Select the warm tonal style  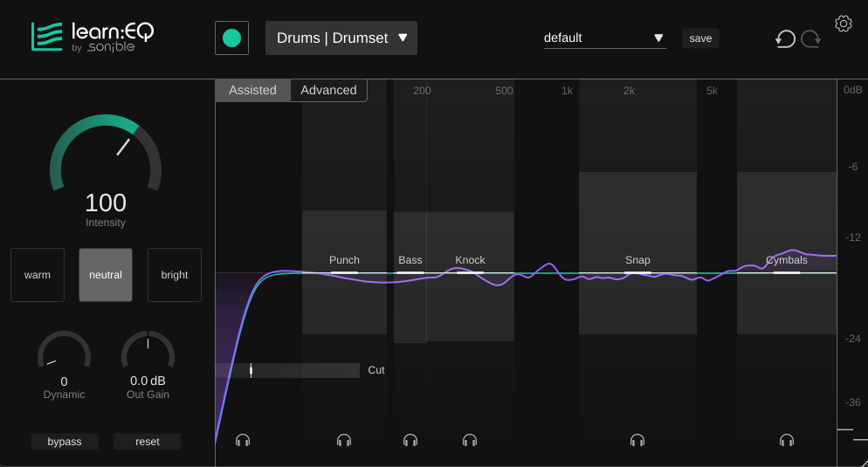click(38, 275)
